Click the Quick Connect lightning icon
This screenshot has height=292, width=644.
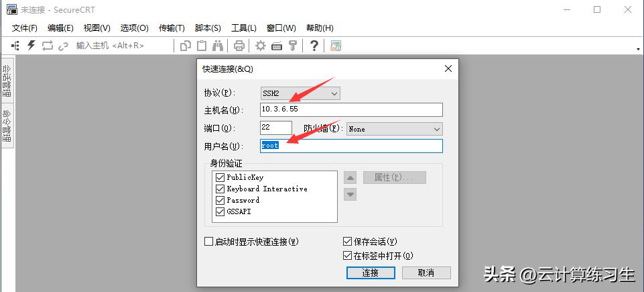[31, 45]
